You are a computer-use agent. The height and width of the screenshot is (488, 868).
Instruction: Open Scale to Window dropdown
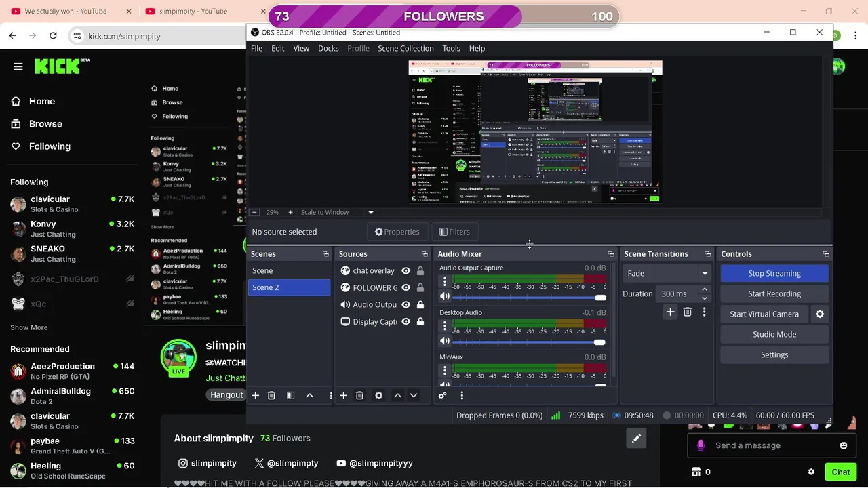pyautogui.click(x=337, y=212)
